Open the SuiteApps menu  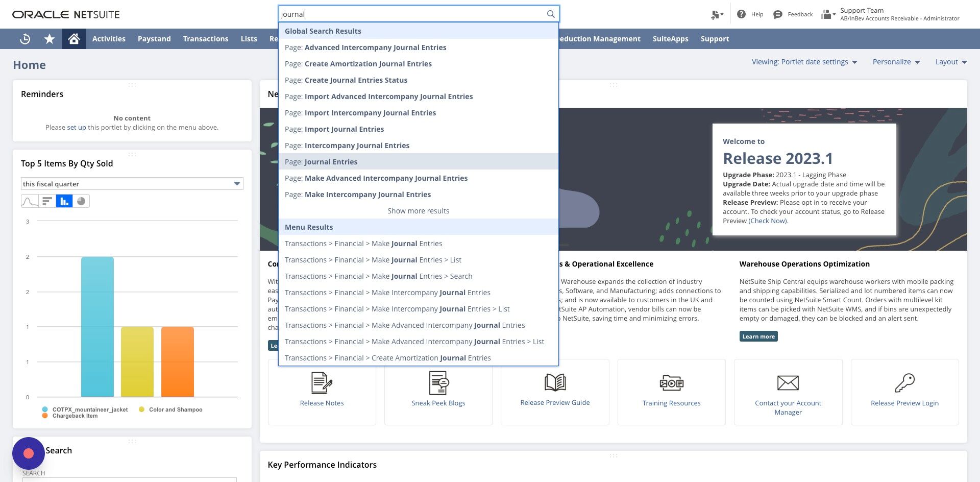(x=670, y=39)
